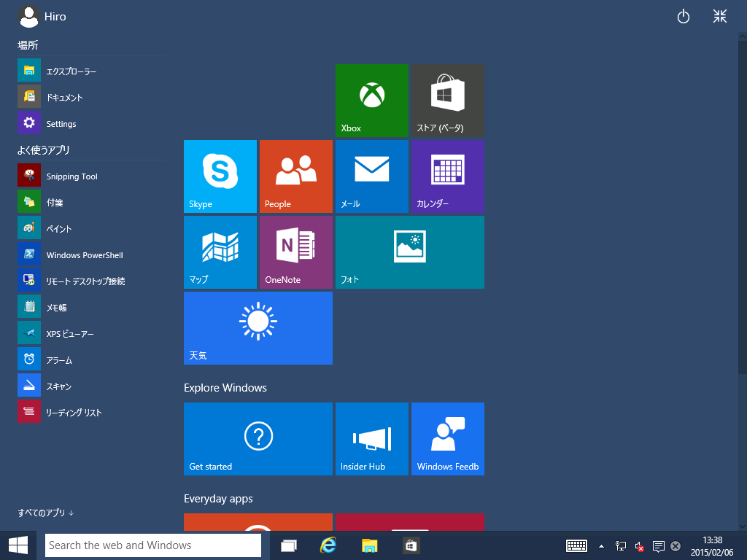Open the カレンダー calendar tile
This screenshot has width=747, height=560.
(448, 176)
